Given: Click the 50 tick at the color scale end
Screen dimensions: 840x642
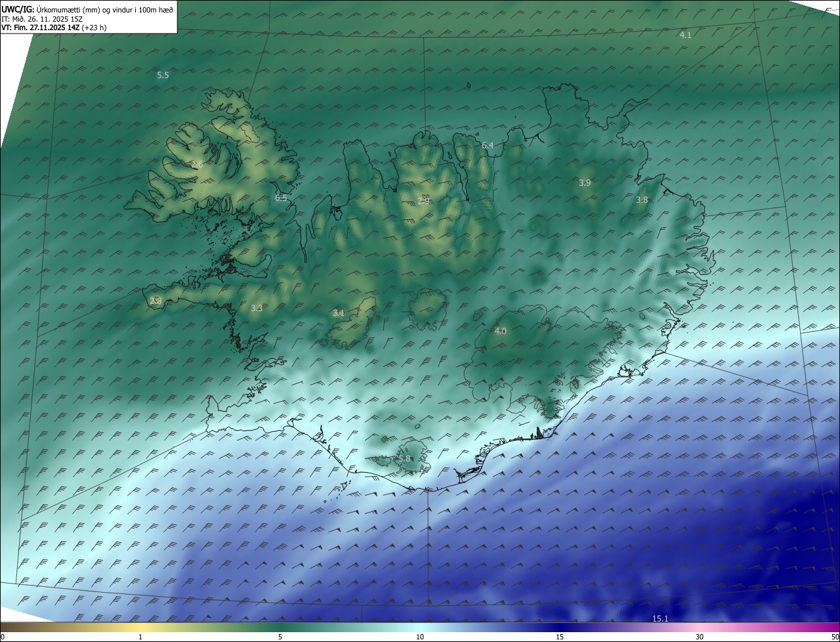Looking at the screenshot, I should [x=835, y=637].
